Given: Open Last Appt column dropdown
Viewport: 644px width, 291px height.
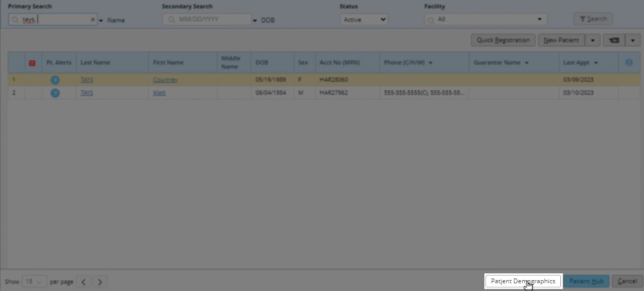Looking at the screenshot, I should point(596,63).
